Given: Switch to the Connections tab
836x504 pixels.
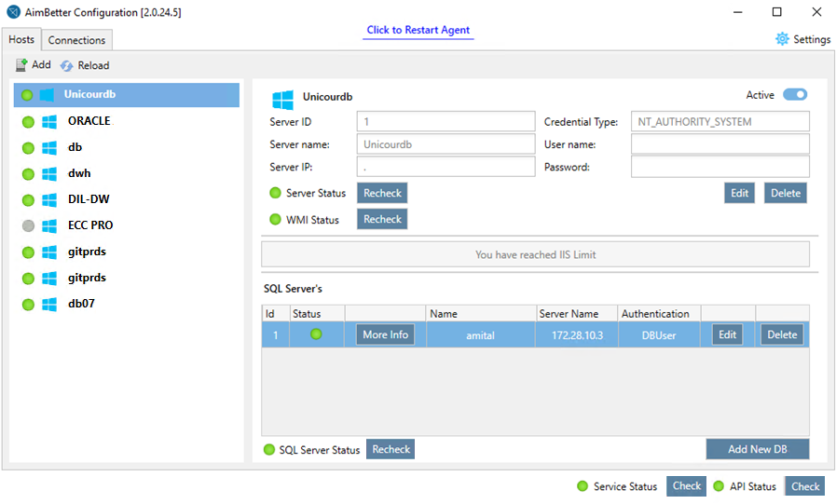Looking at the screenshot, I should 76,40.
